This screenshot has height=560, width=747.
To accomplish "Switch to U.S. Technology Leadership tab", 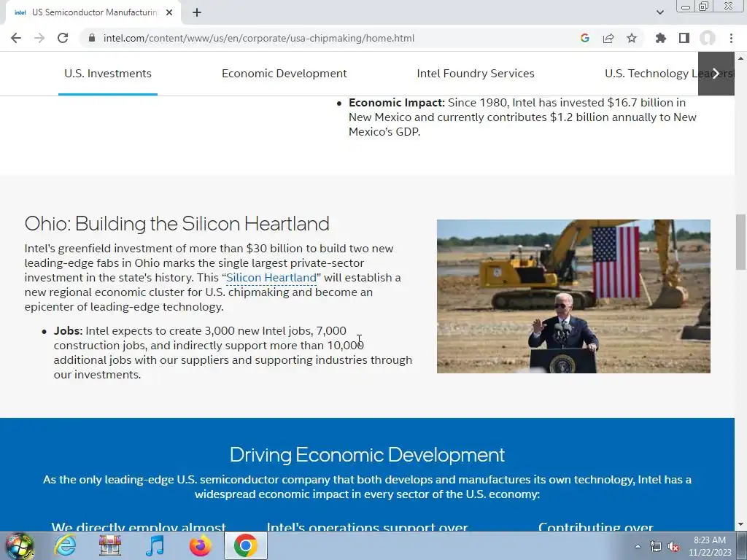I will pos(651,74).
